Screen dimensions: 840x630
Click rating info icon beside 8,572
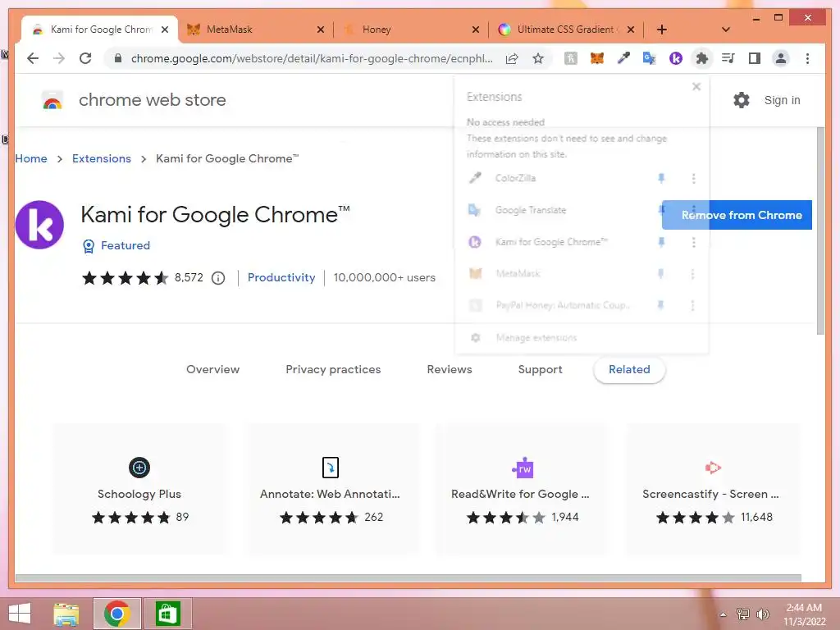(218, 278)
